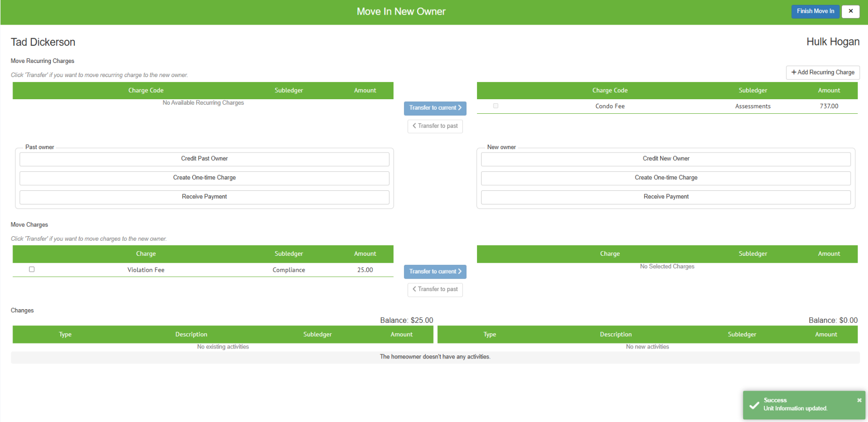Click the Charge Code column header on left table
868x422 pixels.
[x=146, y=91]
